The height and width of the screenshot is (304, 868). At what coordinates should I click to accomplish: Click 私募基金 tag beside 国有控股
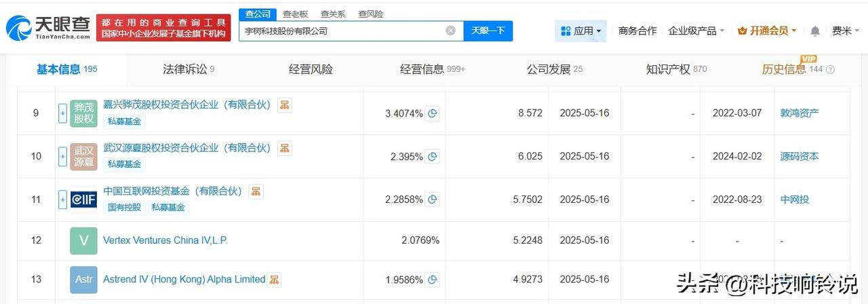click(x=168, y=208)
